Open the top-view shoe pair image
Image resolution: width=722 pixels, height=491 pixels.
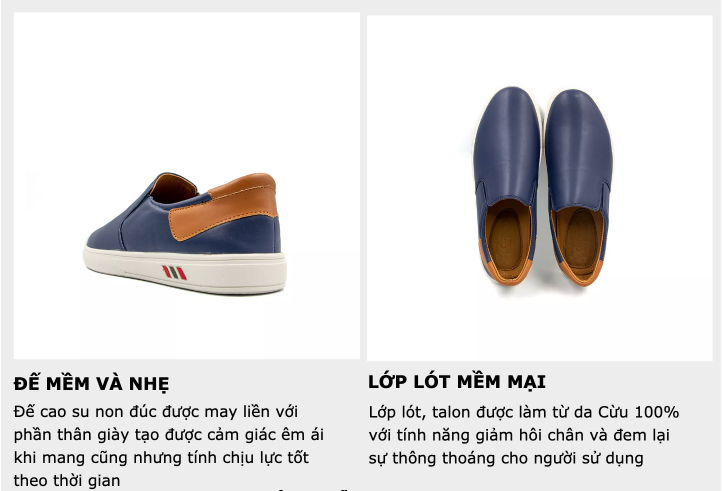pos(540,188)
